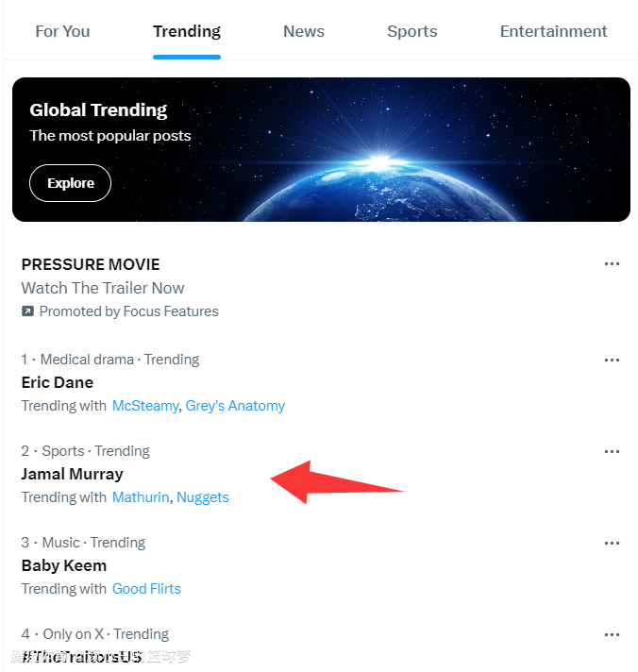Open the Baby Keem trending topic

click(64, 565)
